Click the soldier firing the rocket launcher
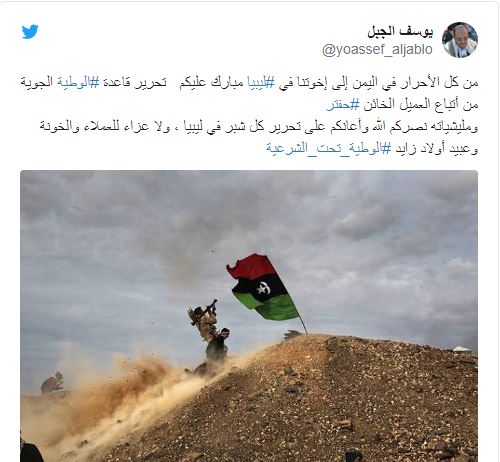Viewport: 500px width, 462px height. [x=204, y=320]
